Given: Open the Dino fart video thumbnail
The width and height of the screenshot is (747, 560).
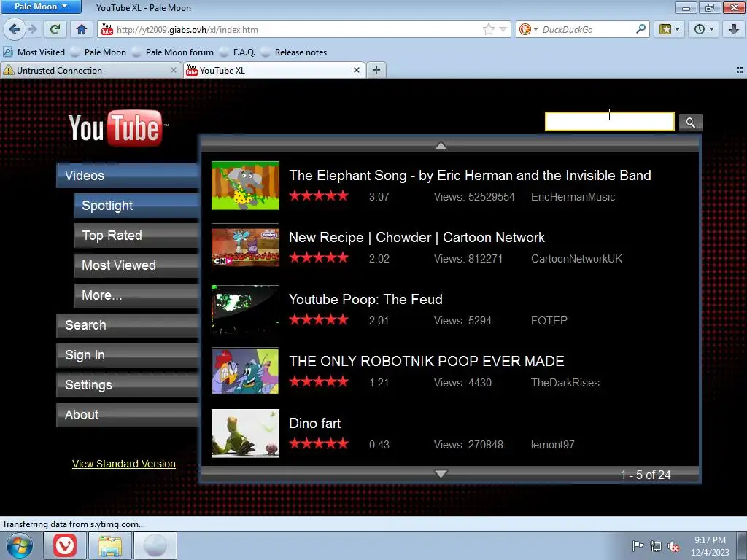Looking at the screenshot, I should [245, 433].
